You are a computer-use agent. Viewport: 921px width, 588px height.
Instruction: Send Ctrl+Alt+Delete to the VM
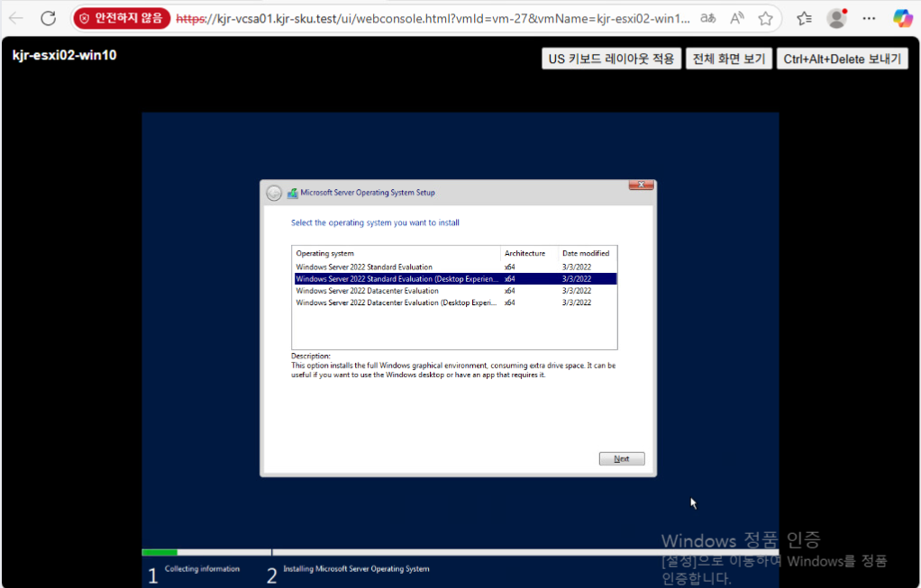point(843,59)
